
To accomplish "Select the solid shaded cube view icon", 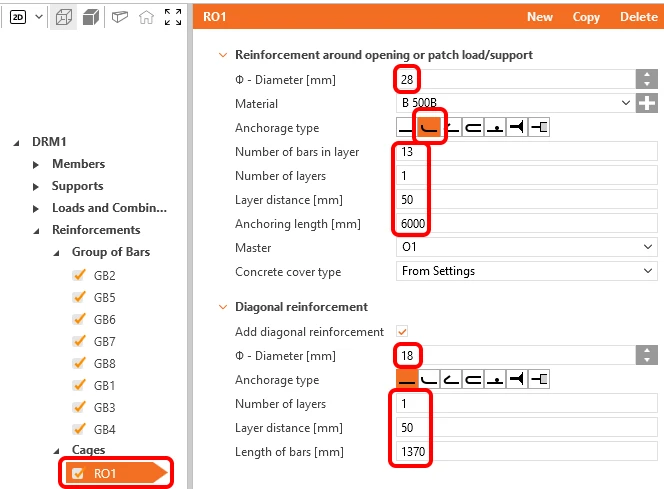I will (x=91, y=17).
